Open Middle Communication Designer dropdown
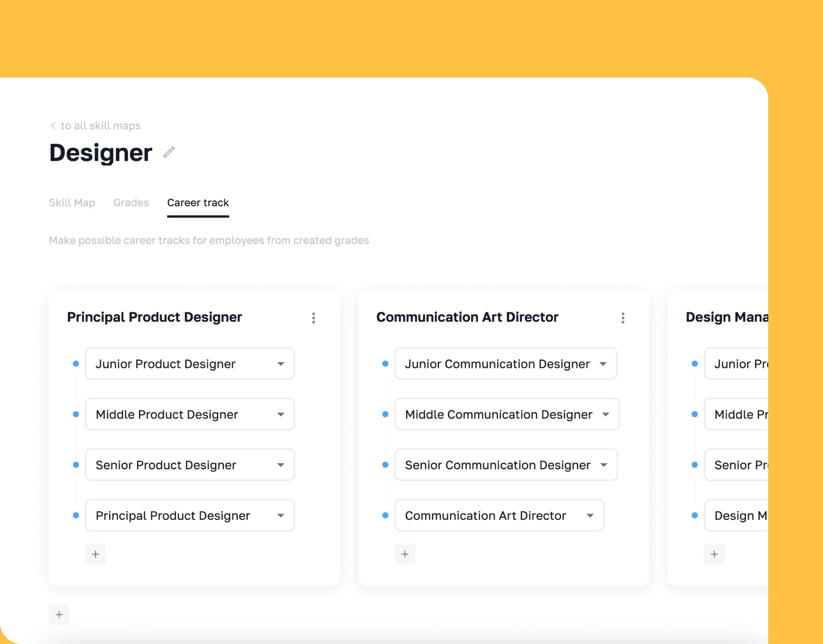823x644 pixels. click(605, 414)
